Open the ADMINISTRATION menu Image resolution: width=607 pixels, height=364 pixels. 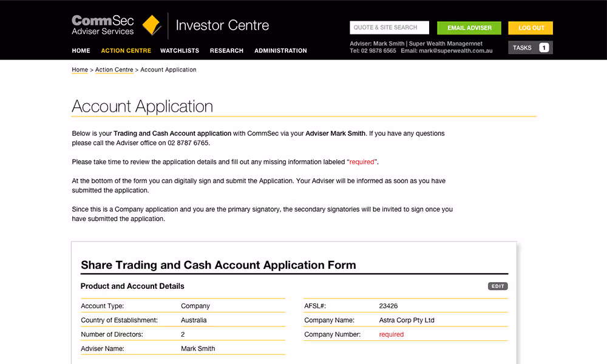(280, 51)
